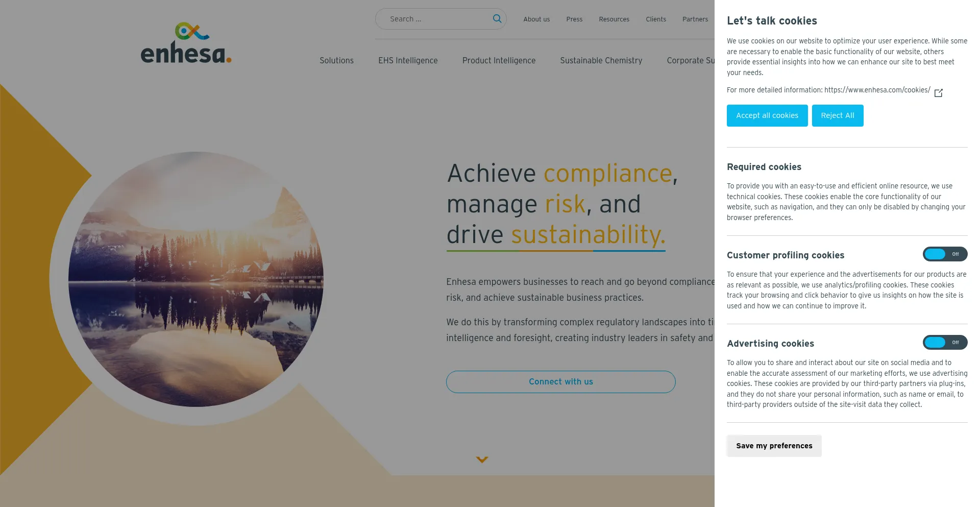Click the Enhesa logo
The height and width of the screenshot is (507, 980).
pos(186,43)
